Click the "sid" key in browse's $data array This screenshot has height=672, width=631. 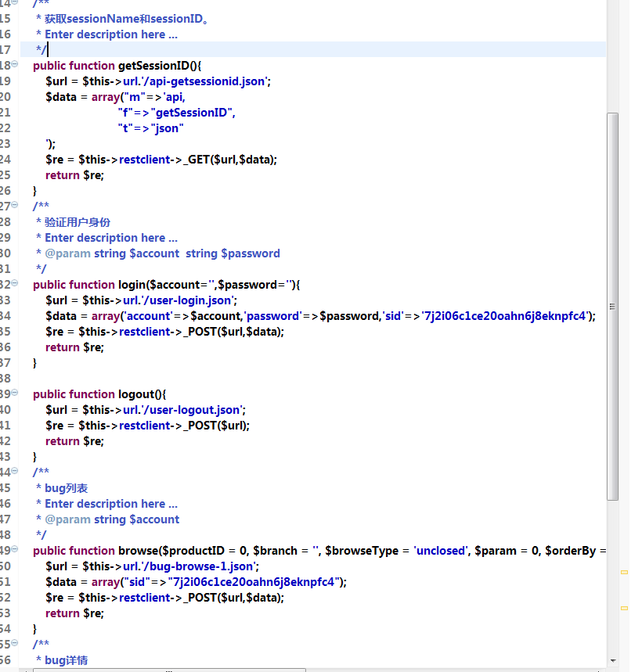click(135, 582)
